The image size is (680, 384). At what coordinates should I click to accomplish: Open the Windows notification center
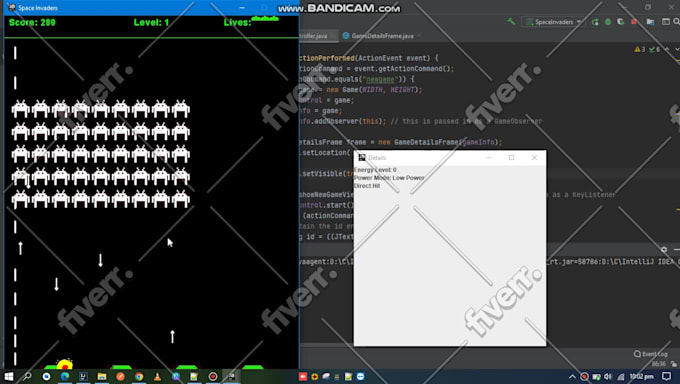[667, 376]
